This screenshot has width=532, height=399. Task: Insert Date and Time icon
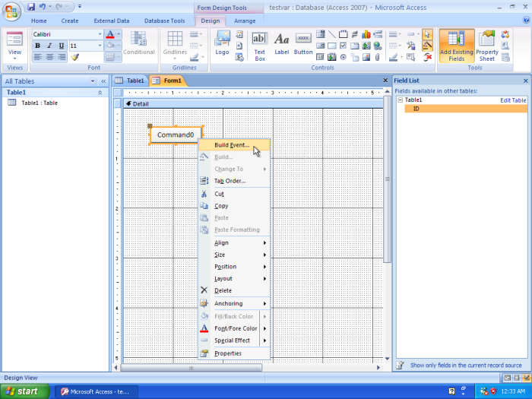(x=239, y=57)
